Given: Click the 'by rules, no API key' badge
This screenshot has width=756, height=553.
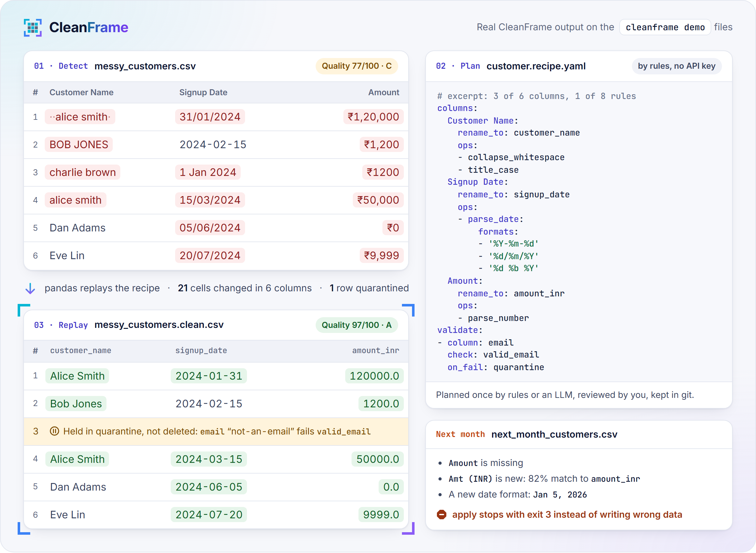Looking at the screenshot, I should pos(676,66).
